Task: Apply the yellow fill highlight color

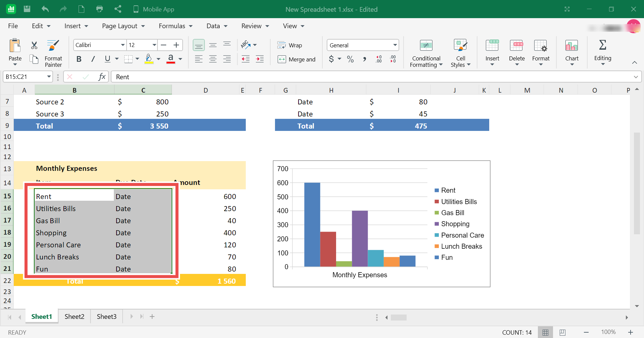Action: click(149, 59)
